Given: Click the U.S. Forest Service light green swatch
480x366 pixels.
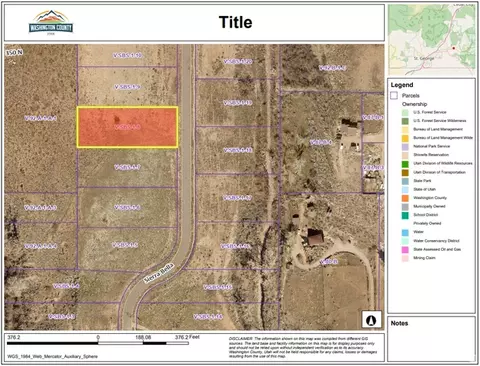Looking at the screenshot, I should 405,112.
